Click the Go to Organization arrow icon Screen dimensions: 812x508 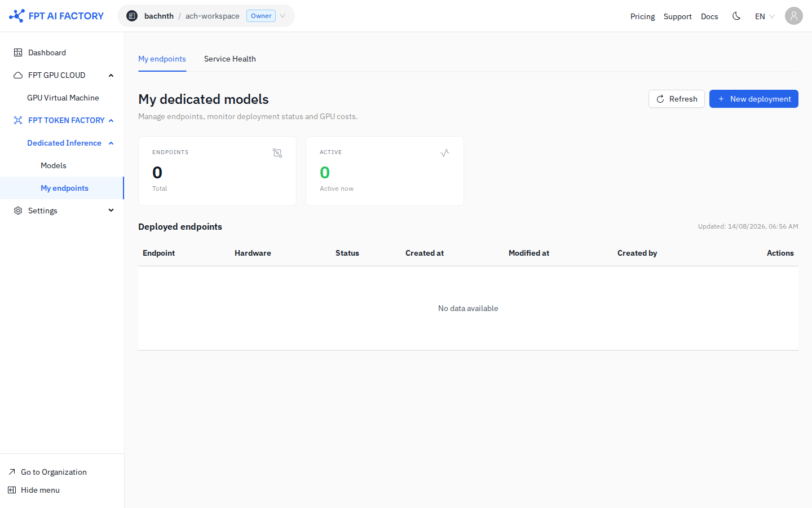[12, 472]
